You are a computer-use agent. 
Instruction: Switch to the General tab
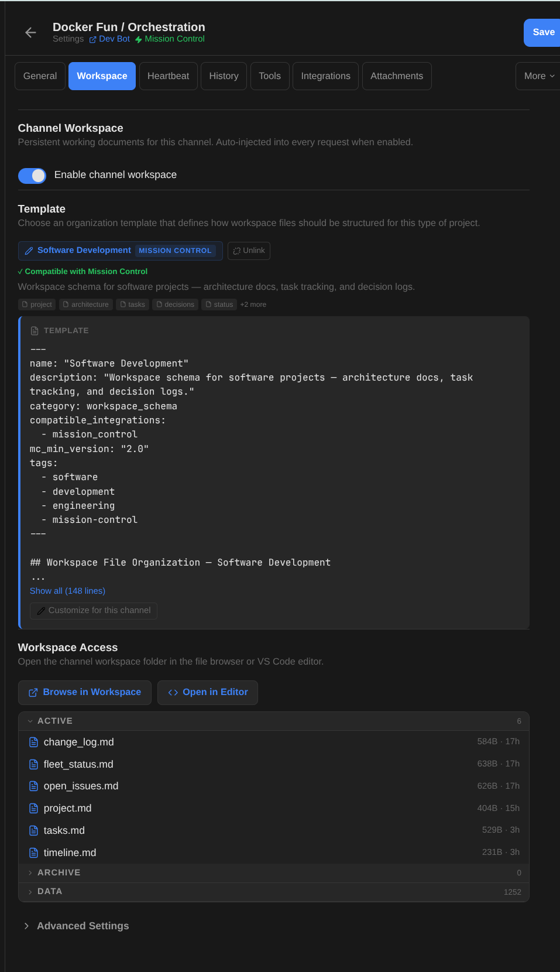(40, 76)
